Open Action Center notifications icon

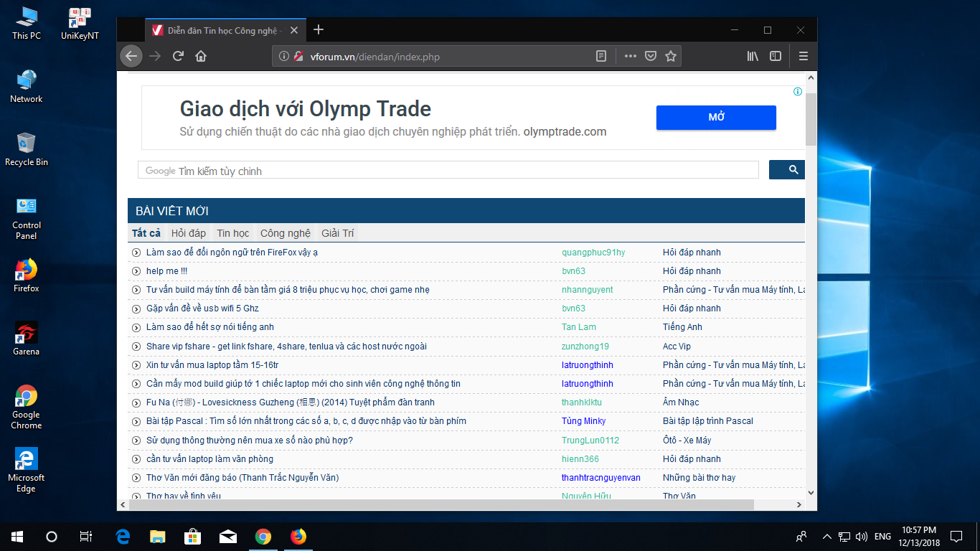956,536
